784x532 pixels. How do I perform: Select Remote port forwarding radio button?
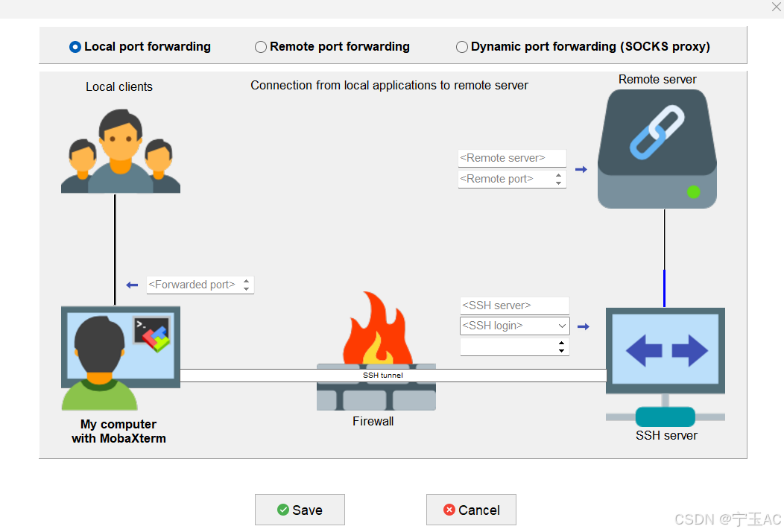pyautogui.click(x=261, y=47)
